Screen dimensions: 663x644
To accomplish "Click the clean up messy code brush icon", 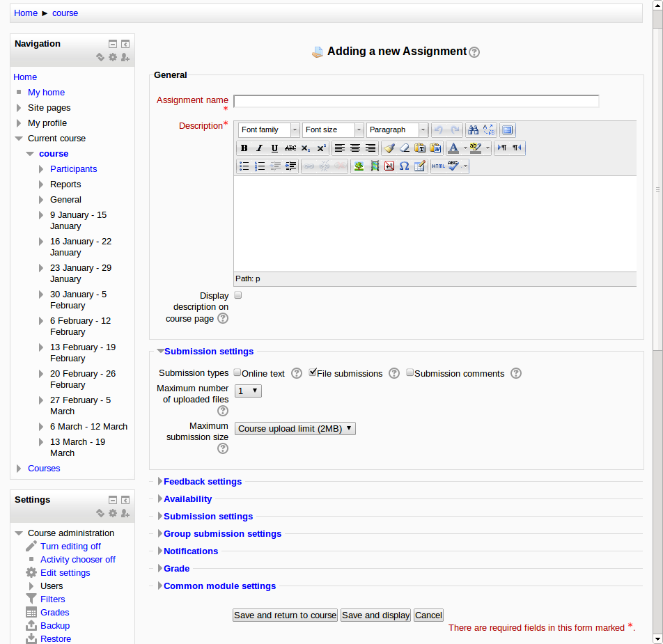I will click(389, 148).
